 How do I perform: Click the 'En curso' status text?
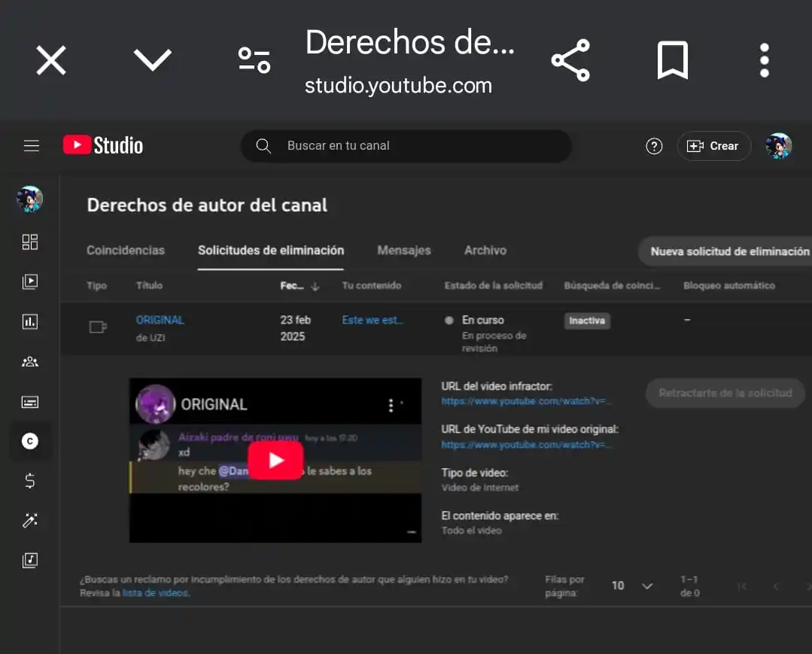click(483, 320)
